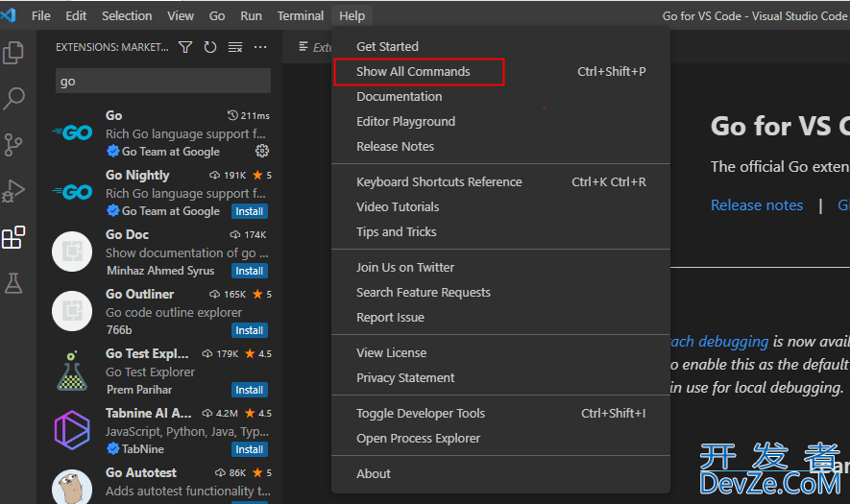Install the Go Nightly extension
This screenshot has width=850, height=504.
(x=250, y=211)
